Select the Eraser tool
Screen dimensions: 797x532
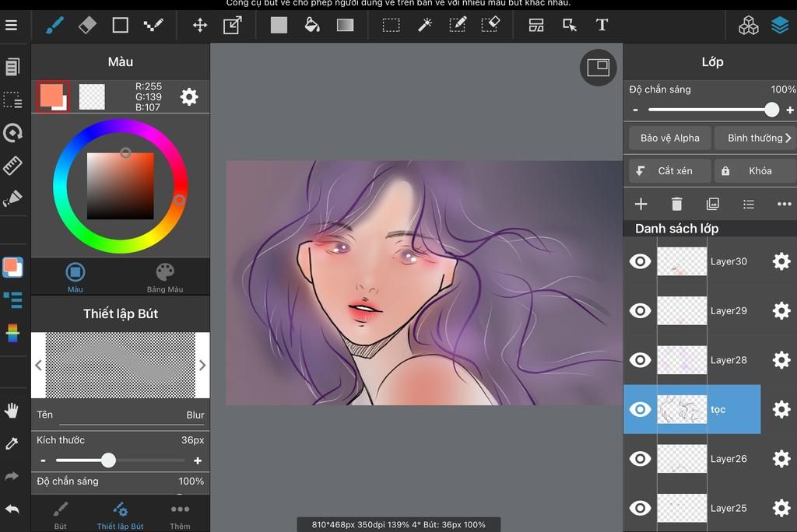click(87, 25)
